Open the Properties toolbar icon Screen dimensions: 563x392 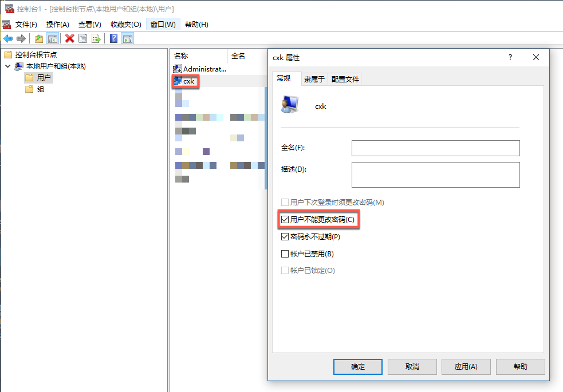[83, 38]
